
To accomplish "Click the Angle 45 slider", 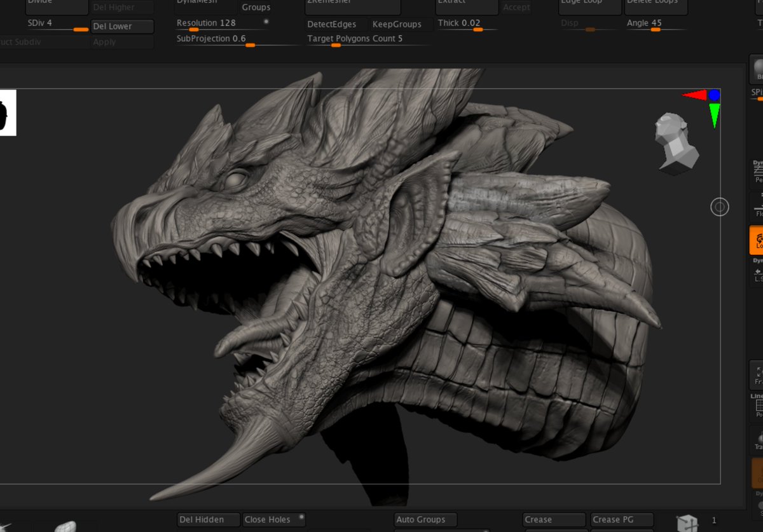I will click(x=656, y=25).
